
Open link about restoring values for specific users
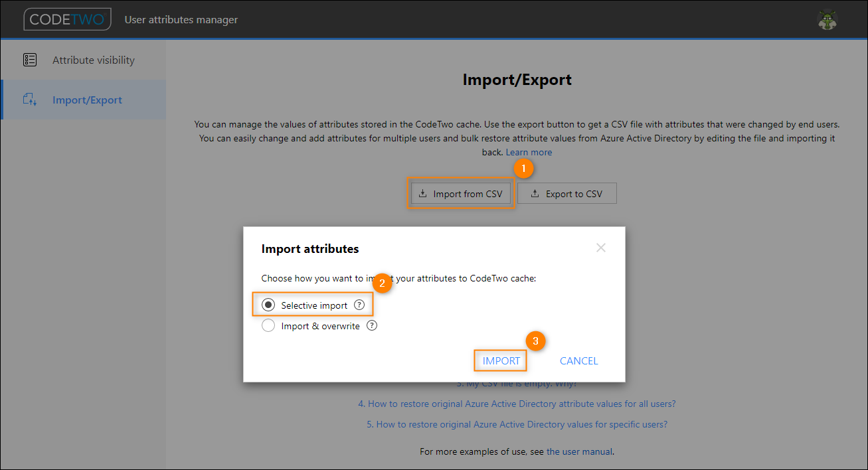coord(517,424)
